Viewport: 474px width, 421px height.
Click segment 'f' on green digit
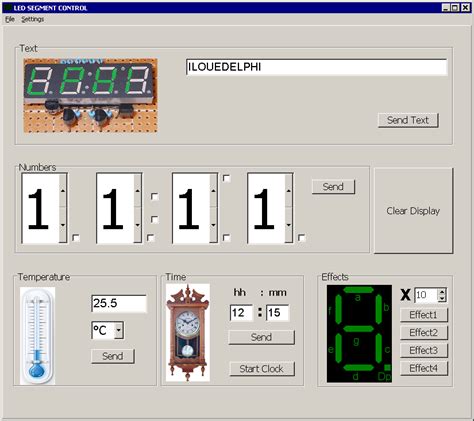click(338, 309)
